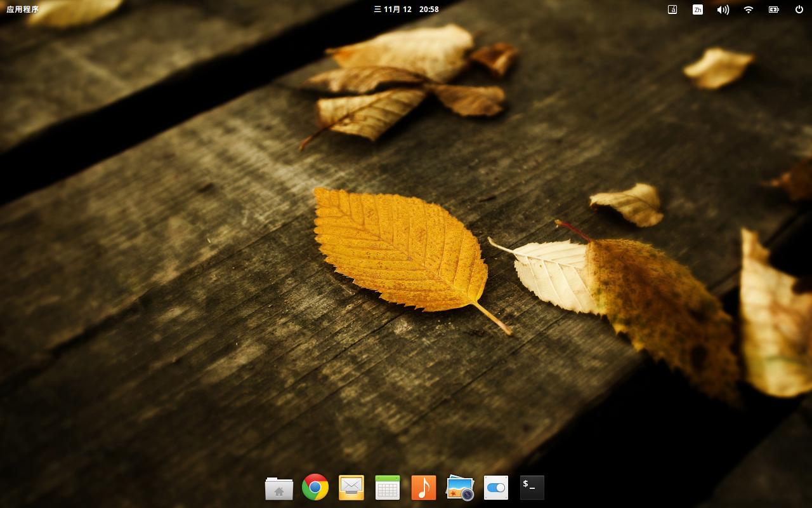
Task: Launch the Music player from dock
Action: point(424,488)
